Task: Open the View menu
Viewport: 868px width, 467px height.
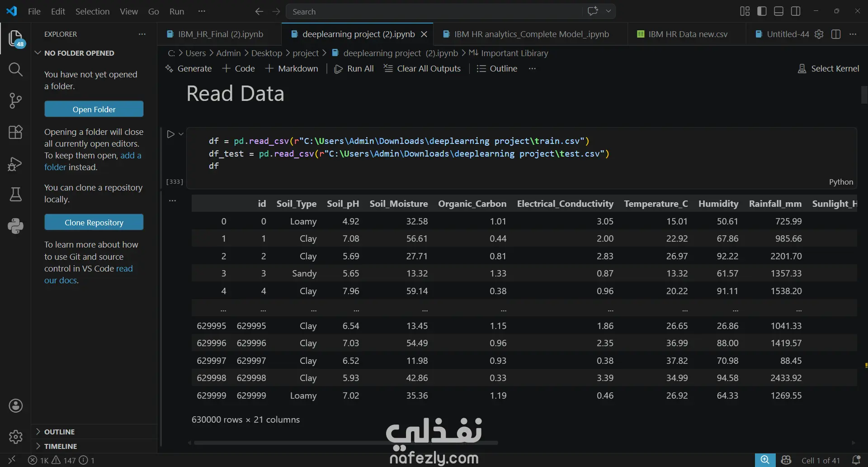Action: click(x=129, y=11)
